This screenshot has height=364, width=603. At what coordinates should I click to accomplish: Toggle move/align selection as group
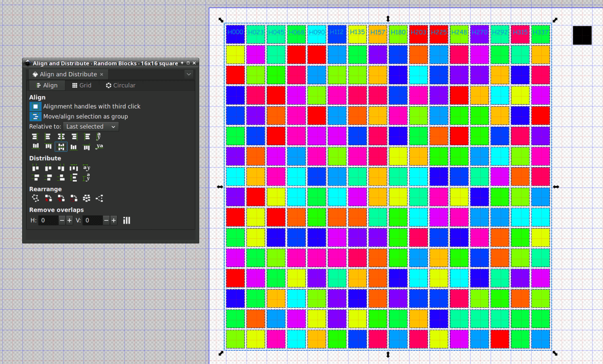pyautogui.click(x=35, y=116)
